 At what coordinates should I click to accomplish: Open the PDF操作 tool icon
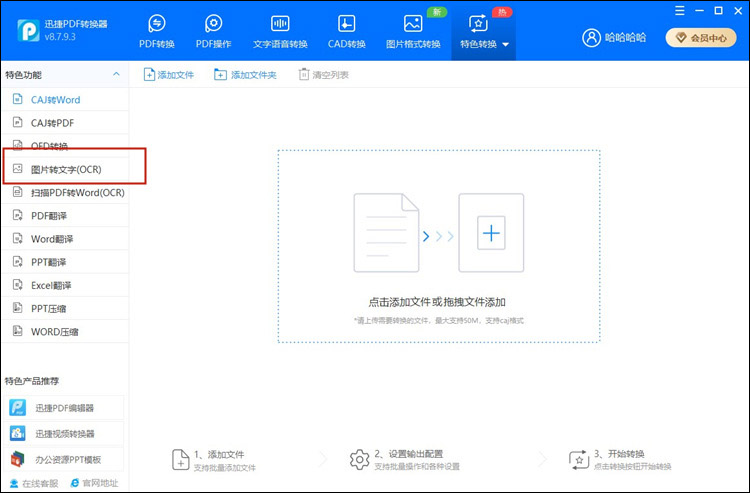(x=213, y=24)
